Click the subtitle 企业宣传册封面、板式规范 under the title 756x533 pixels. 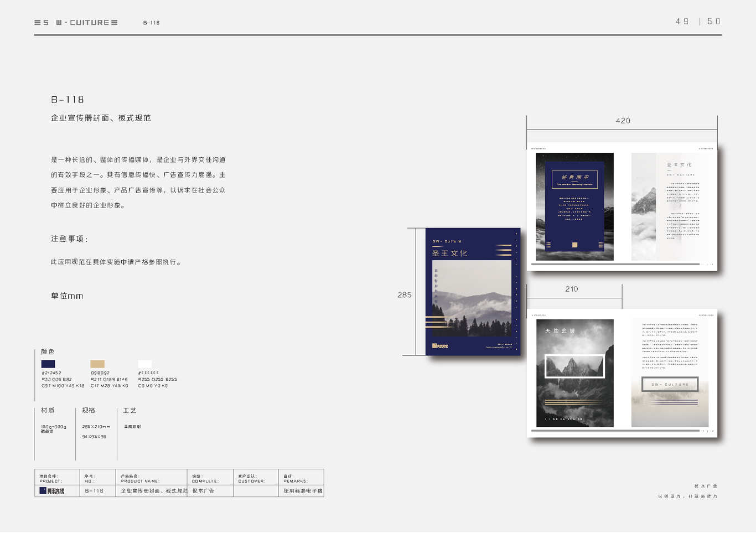click(x=101, y=118)
